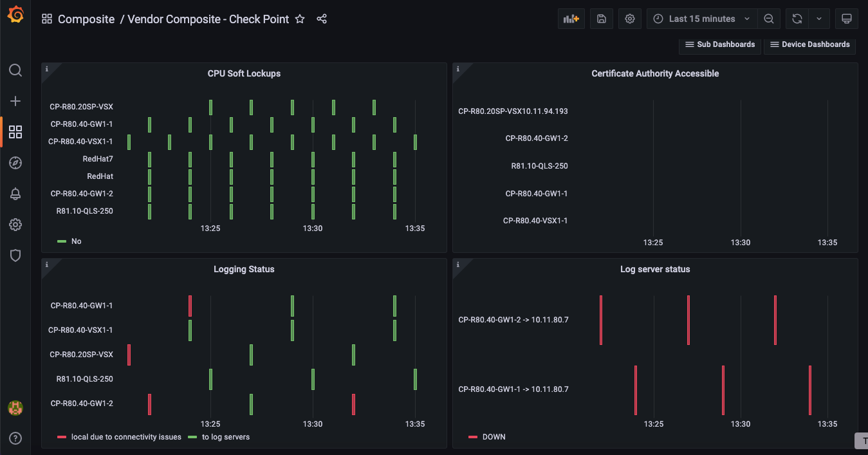Zoom out the time range
868x455 pixels.
769,19
